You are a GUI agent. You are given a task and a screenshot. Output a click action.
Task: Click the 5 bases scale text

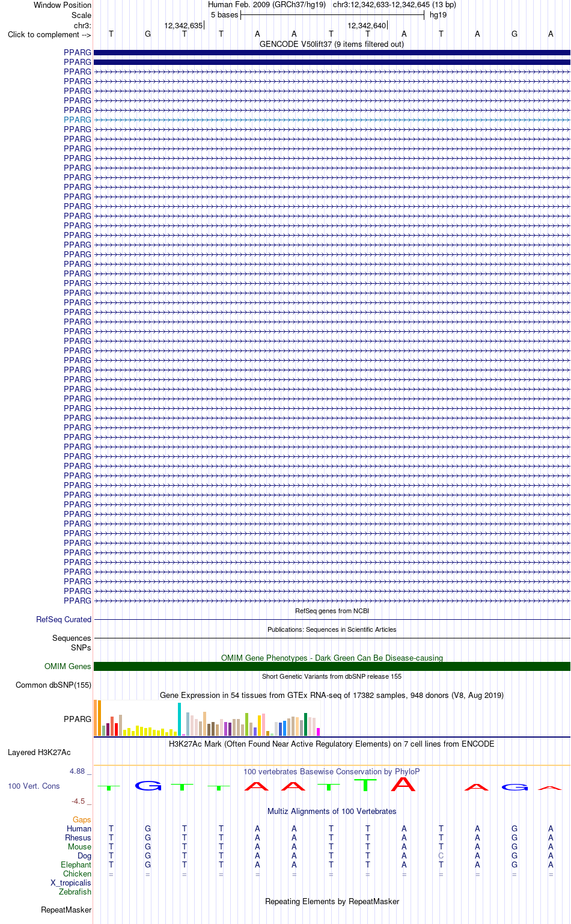[x=224, y=14]
